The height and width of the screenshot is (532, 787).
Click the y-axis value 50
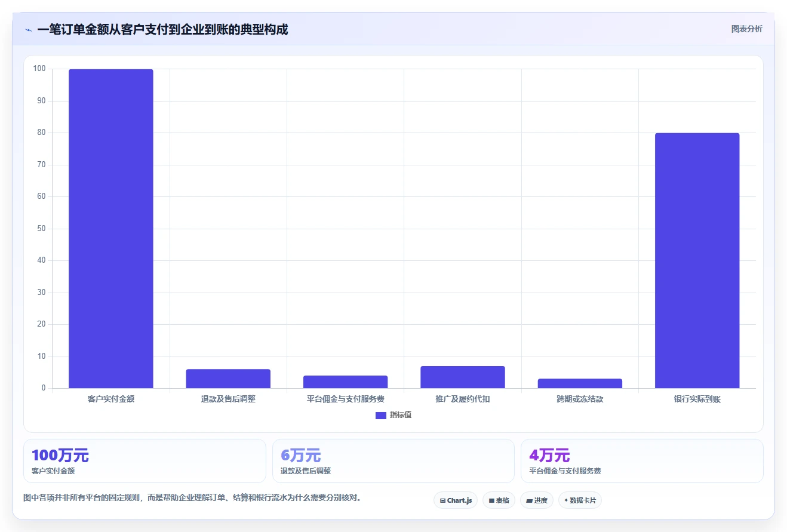coord(41,229)
